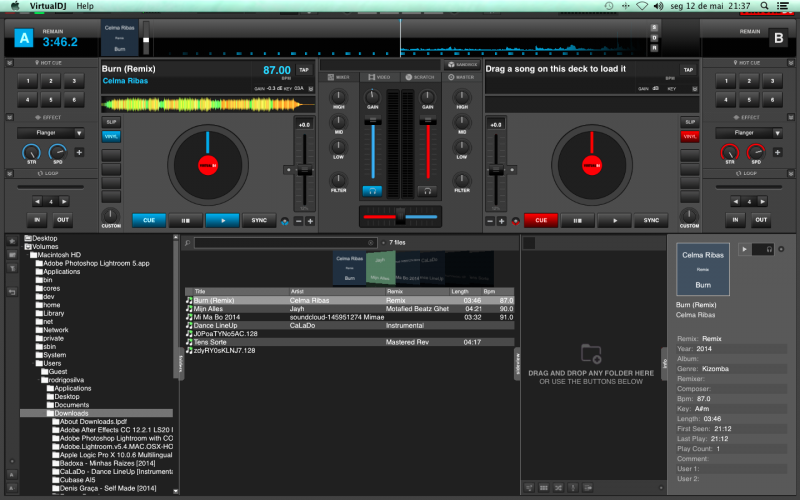
Task: Open the Flanger effect dropdown on deck B
Action: click(x=749, y=132)
